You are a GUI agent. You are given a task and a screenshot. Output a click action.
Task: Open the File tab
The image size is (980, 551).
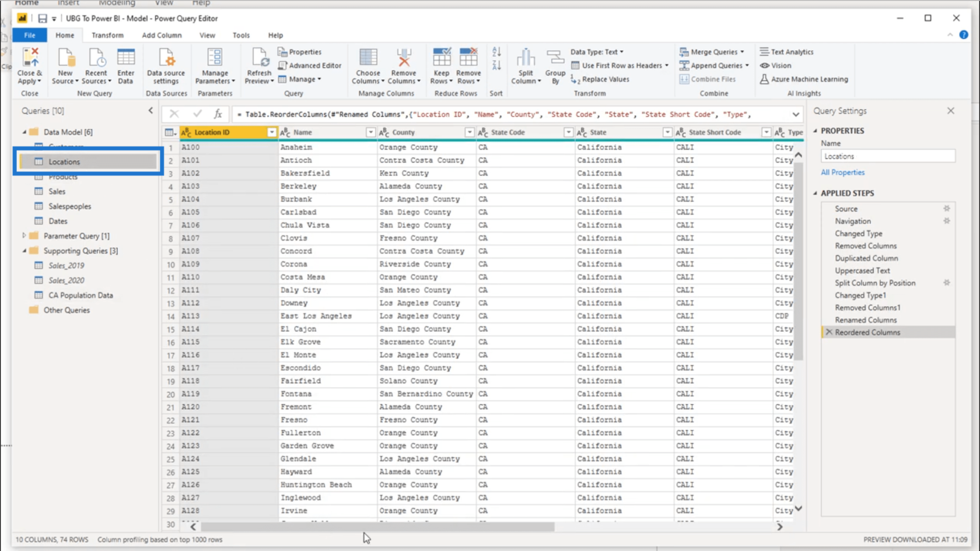pos(30,36)
